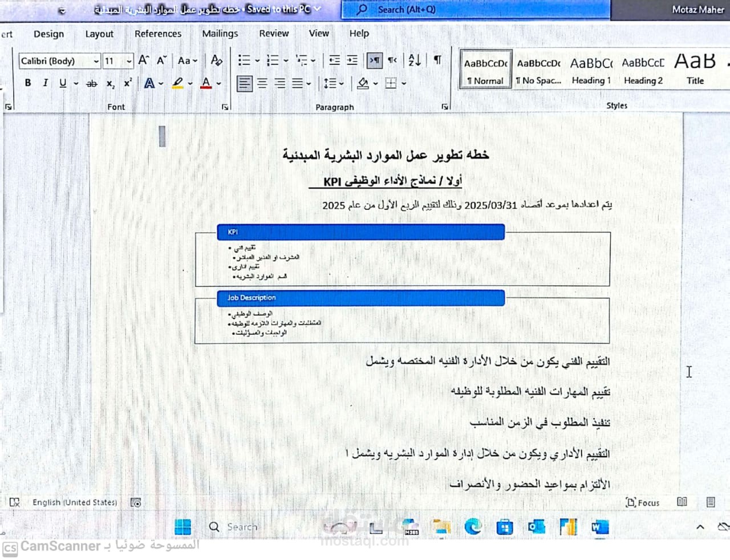
Task: Open bullet library dropdown arrow
Action: 257,60
